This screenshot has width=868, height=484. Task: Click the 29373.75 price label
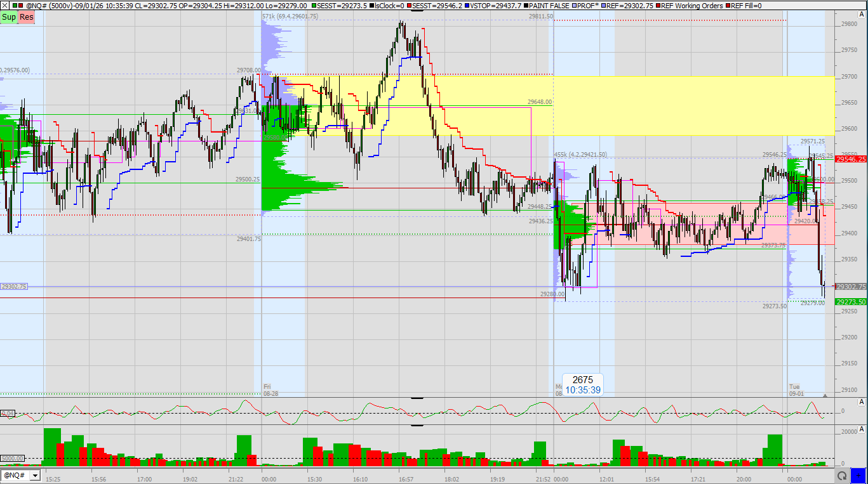coord(774,245)
